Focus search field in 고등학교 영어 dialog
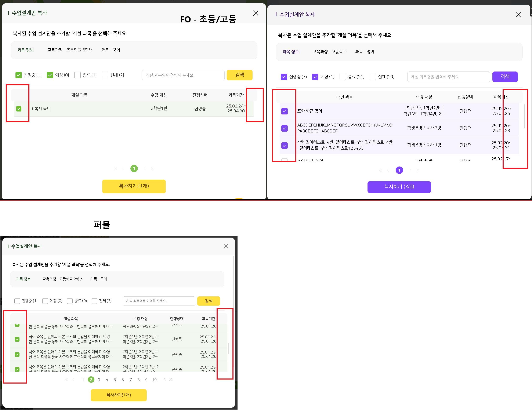This screenshot has width=532, height=410. 448,77
